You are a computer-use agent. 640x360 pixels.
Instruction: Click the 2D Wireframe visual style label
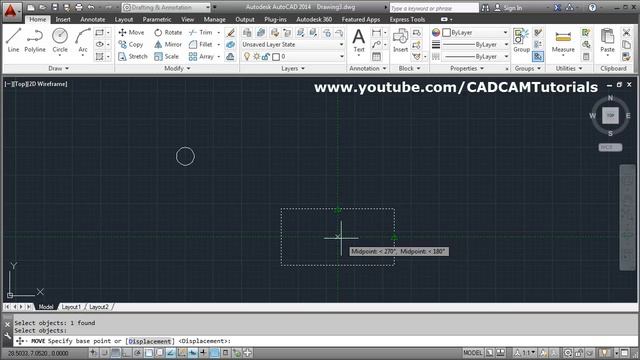pos(47,84)
